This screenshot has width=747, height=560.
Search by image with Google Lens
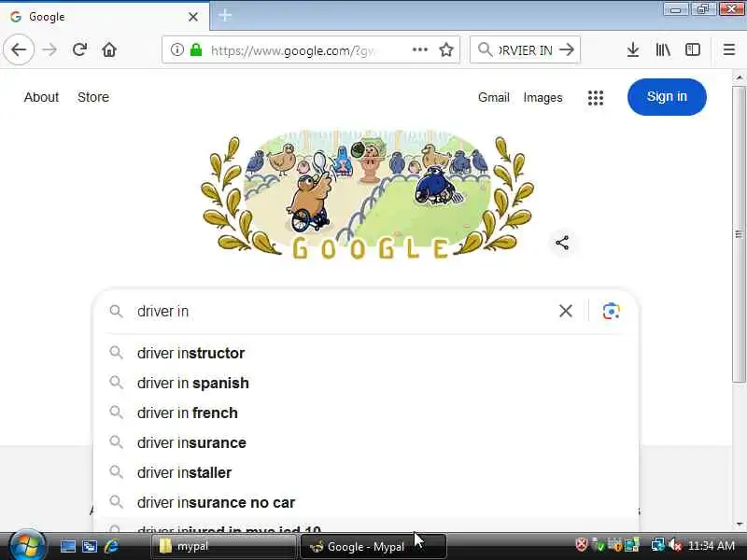point(611,311)
